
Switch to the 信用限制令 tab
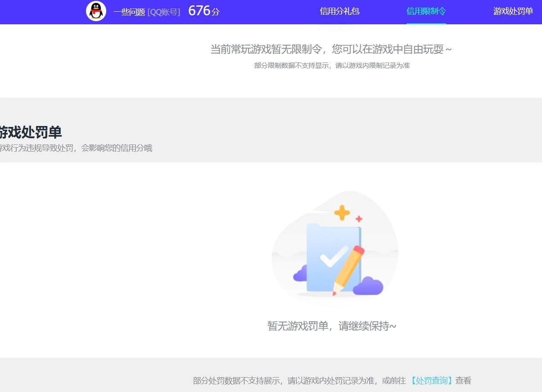tap(426, 11)
